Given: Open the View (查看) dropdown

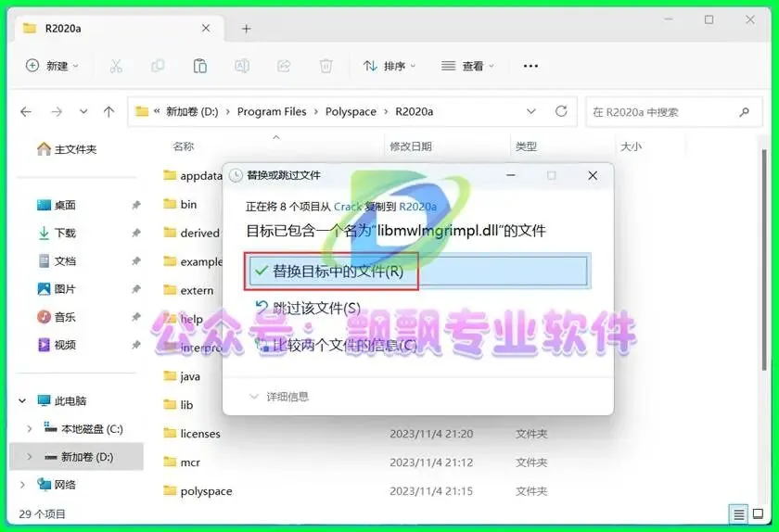Looking at the screenshot, I should click(467, 66).
